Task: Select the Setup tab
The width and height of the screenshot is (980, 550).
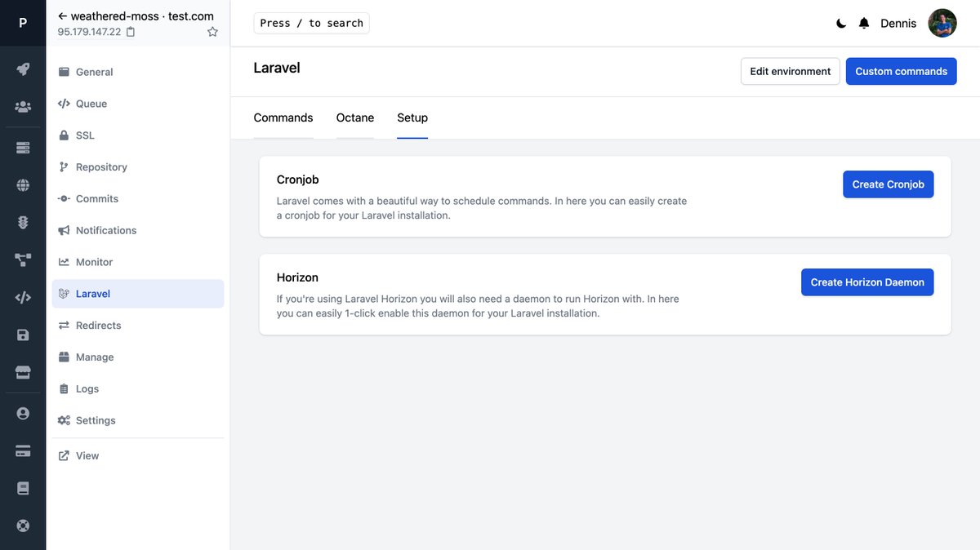Action: 412,118
